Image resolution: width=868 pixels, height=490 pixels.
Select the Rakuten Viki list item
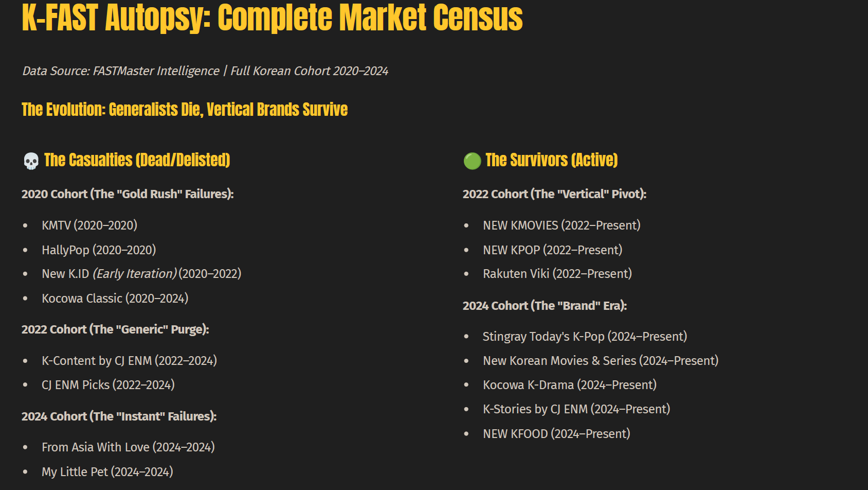click(x=557, y=274)
